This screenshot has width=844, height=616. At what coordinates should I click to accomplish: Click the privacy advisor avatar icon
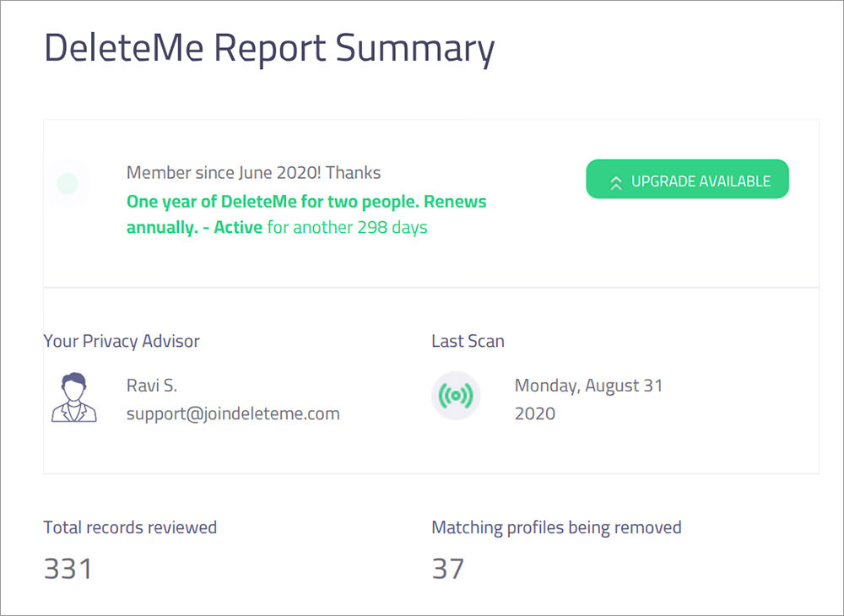73,397
